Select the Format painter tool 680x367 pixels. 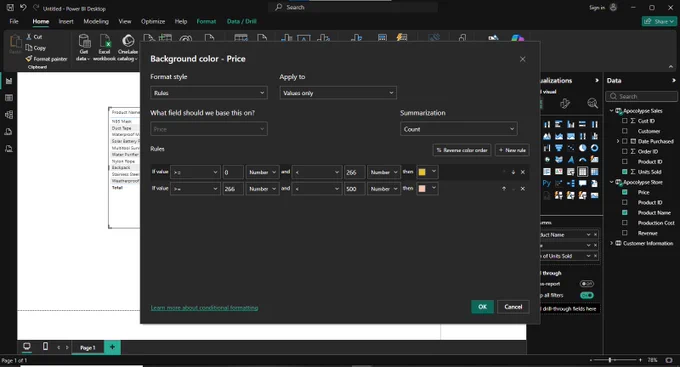click(46, 59)
